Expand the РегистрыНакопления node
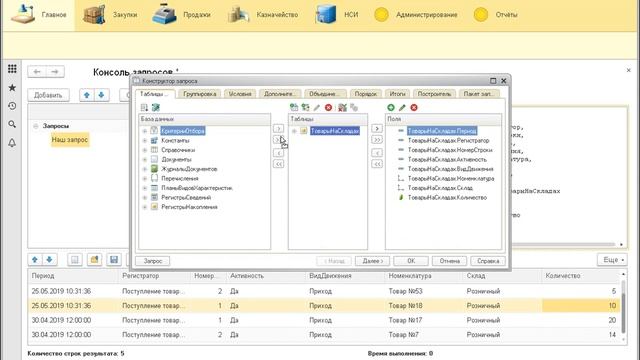 [x=144, y=207]
